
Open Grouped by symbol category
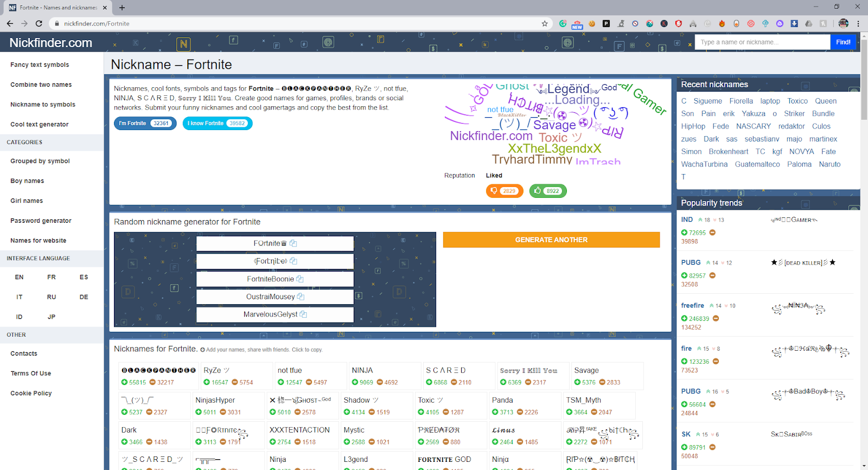click(40, 161)
